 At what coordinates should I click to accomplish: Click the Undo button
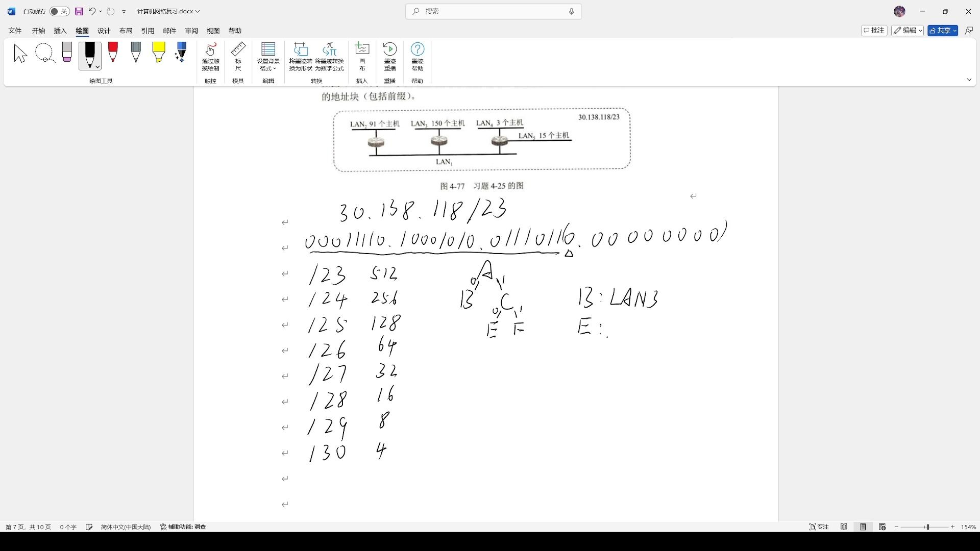92,11
